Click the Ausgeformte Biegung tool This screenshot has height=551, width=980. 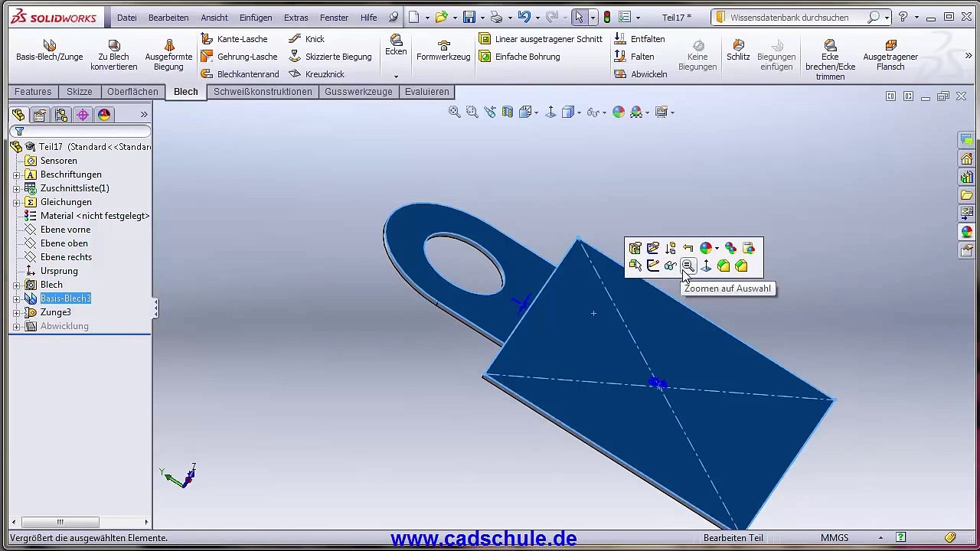(x=168, y=56)
